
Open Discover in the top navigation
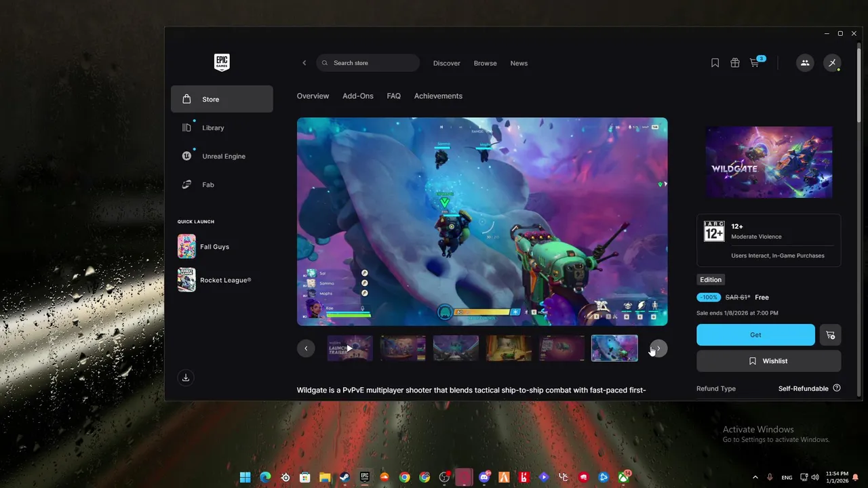click(x=447, y=63)
